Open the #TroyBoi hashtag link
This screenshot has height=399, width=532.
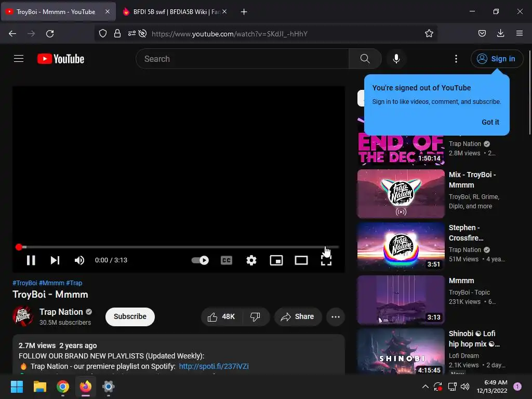coord(25,283)
